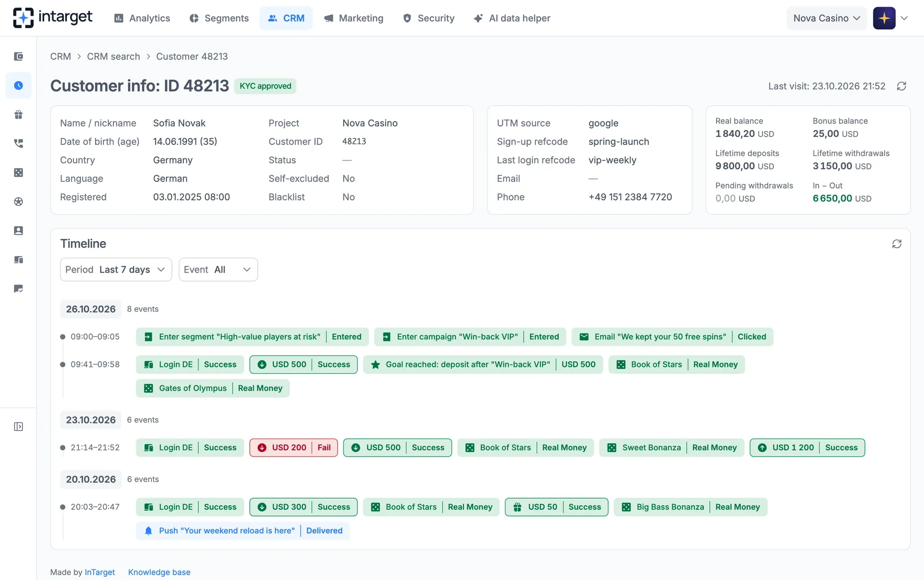Open the InTarget footer link
924x580 pixels.
pos(100,572)
